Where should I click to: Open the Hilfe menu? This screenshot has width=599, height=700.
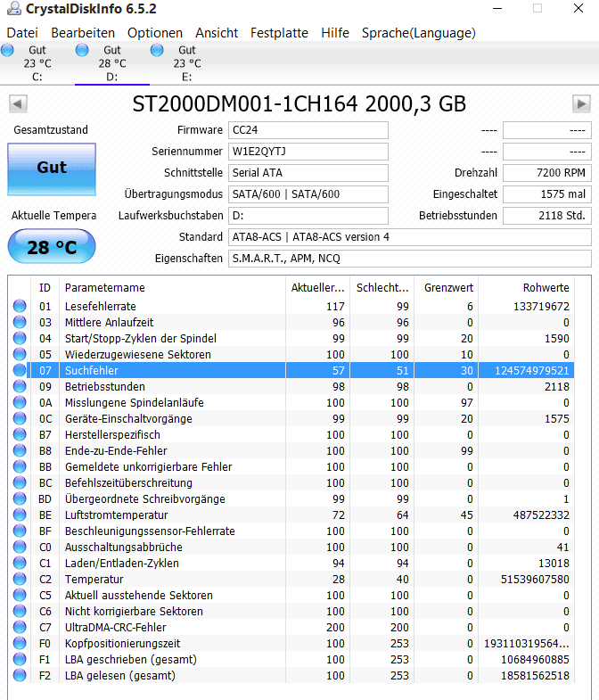pyautogui.click(x=335, y=33)
